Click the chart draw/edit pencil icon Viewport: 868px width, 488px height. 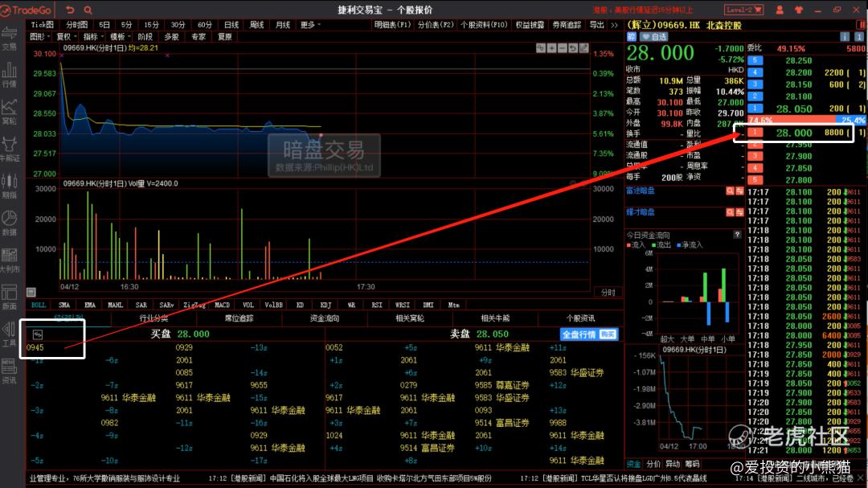[x=583, y=48]
